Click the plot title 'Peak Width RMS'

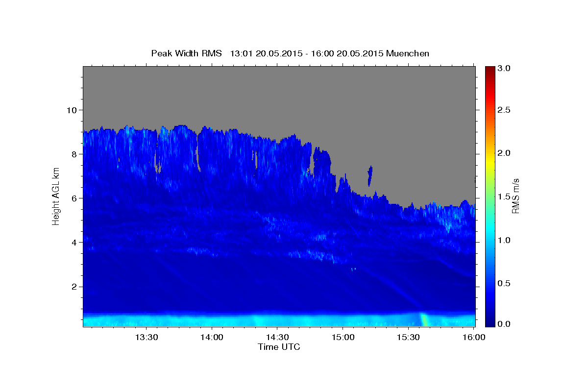tap(186, 53)
